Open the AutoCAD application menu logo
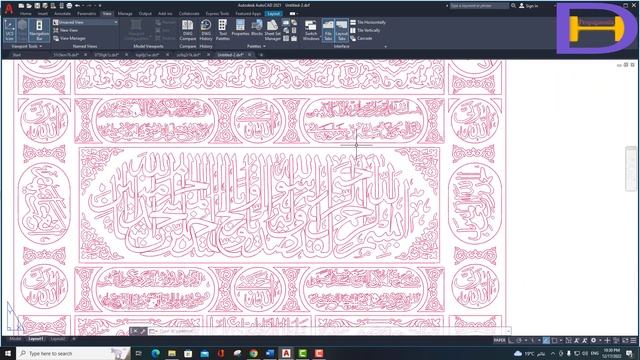Screen dimensions: 640x360 [x=9, y=9]
